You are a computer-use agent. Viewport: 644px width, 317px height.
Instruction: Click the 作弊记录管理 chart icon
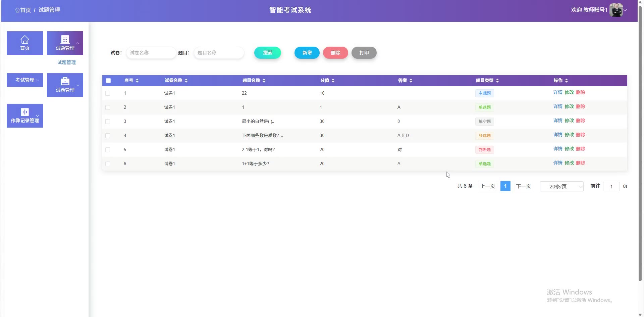tap(25, 112)
